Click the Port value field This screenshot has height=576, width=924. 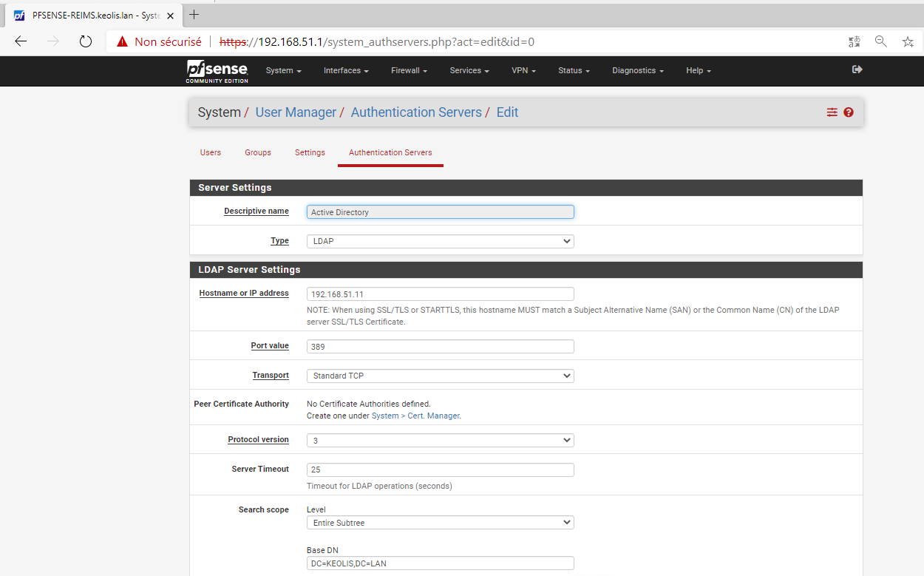pyautogui.click(x=441, y=346)
